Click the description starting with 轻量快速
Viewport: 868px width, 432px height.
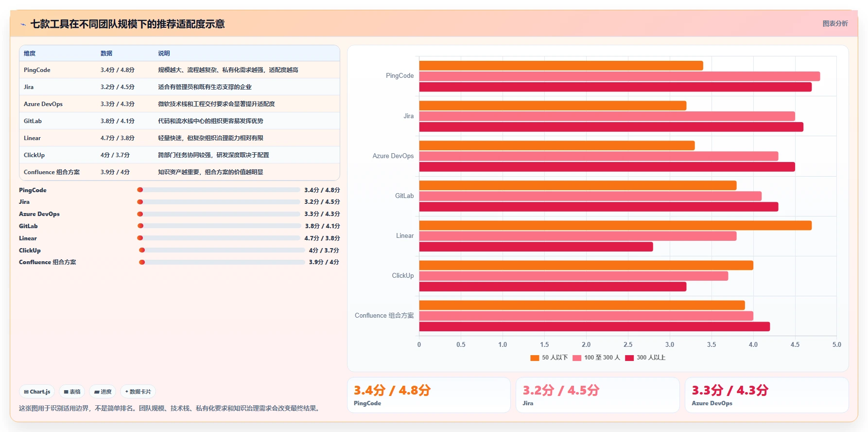point(210,138)
